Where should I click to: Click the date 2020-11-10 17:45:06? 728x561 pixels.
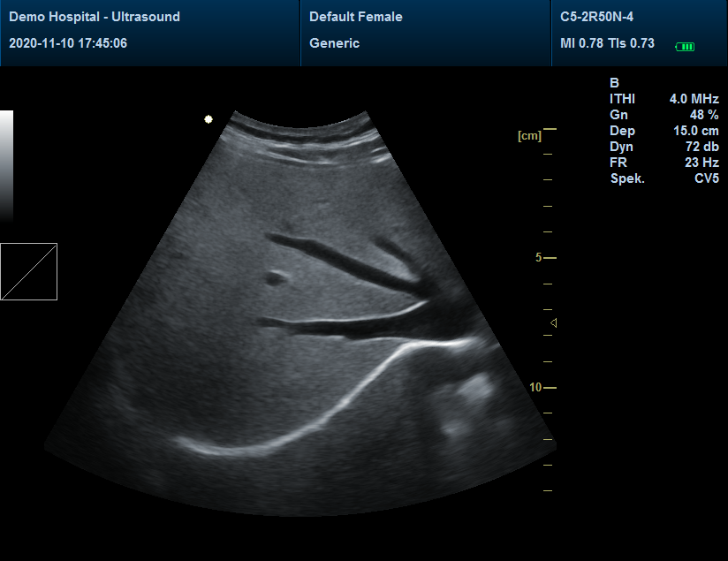click(68, 43)
